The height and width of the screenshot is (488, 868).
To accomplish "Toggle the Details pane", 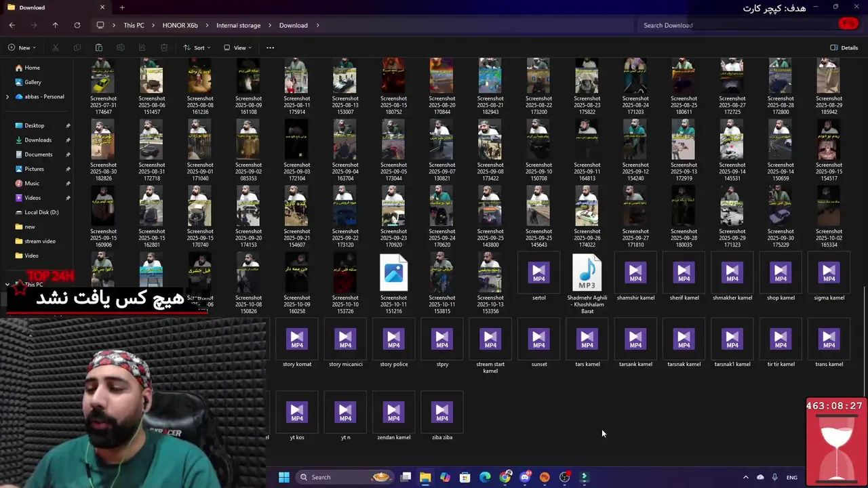I will (844, 47).
